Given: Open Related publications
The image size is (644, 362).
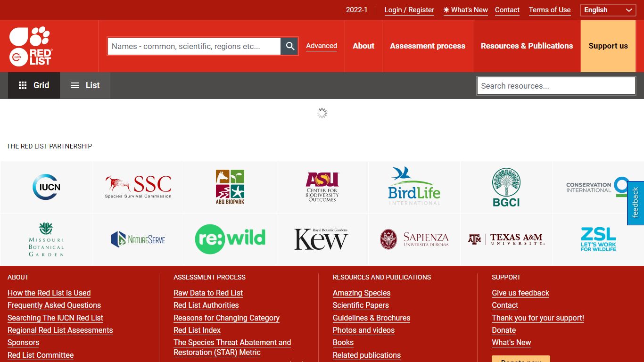Looking at the screenshot, I should [x=367, y=355].
